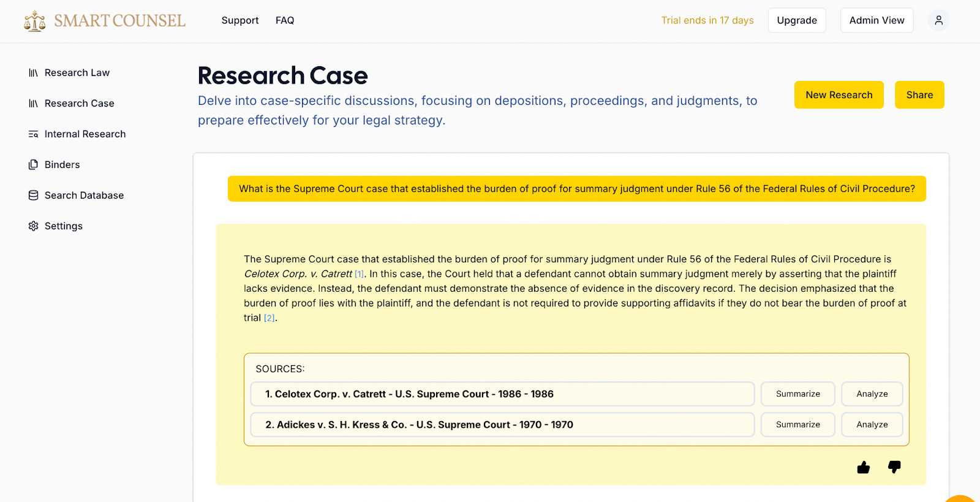
Task: Select Research Case in sidebar
Action: (x=80, y=104)
